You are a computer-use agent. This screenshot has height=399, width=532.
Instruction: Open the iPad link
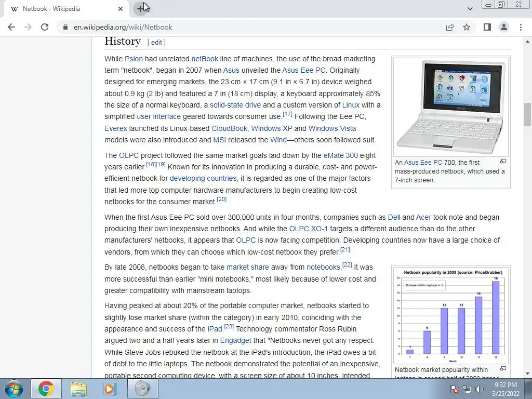[215, 329]
